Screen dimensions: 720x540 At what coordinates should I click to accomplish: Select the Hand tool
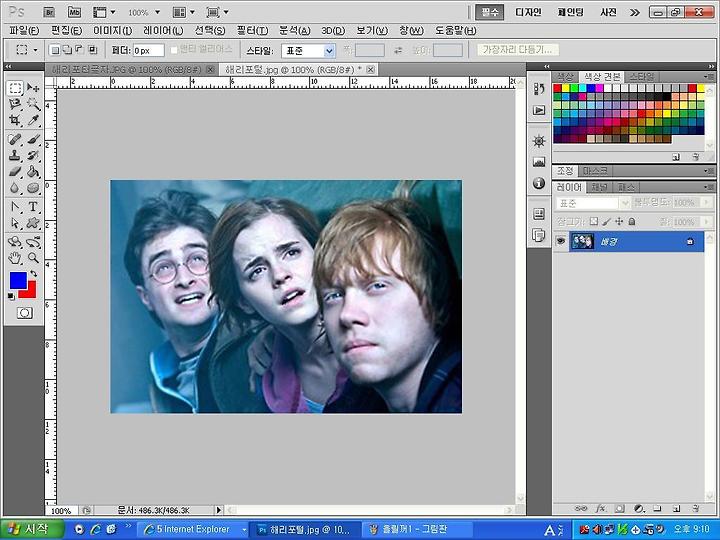15,258
